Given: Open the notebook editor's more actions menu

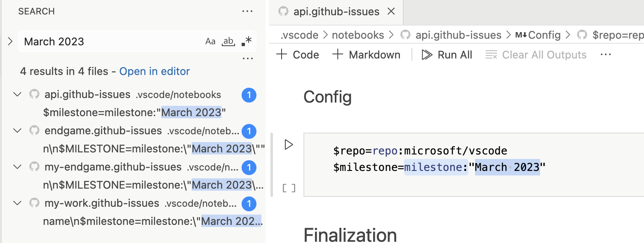Looking at the screenshot, I should pyautogui.click(x=605, y=54).
